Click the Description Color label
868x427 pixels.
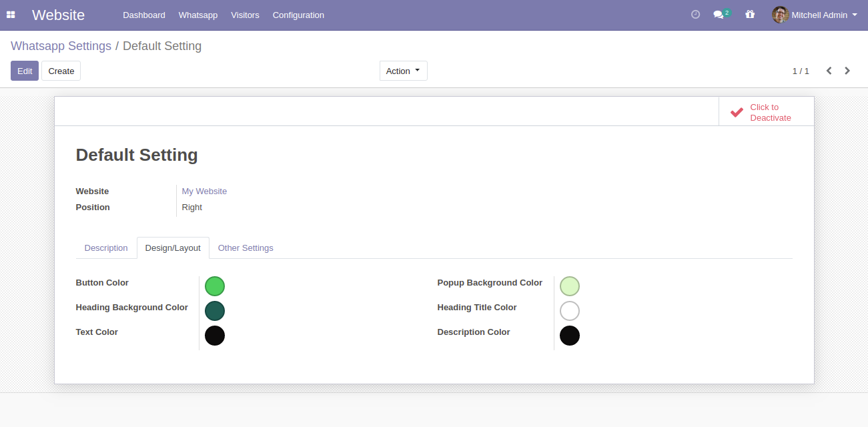click(474, 332)
